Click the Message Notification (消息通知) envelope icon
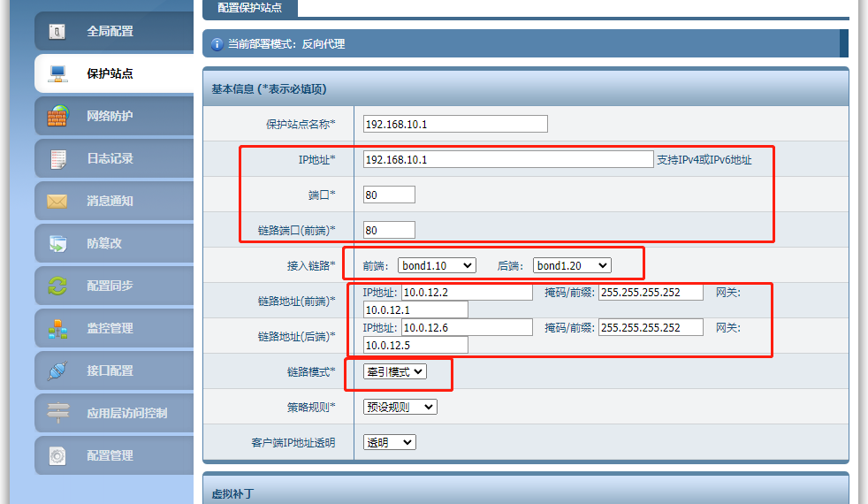The width and height of the screenshot is (868, 504). 57,201
